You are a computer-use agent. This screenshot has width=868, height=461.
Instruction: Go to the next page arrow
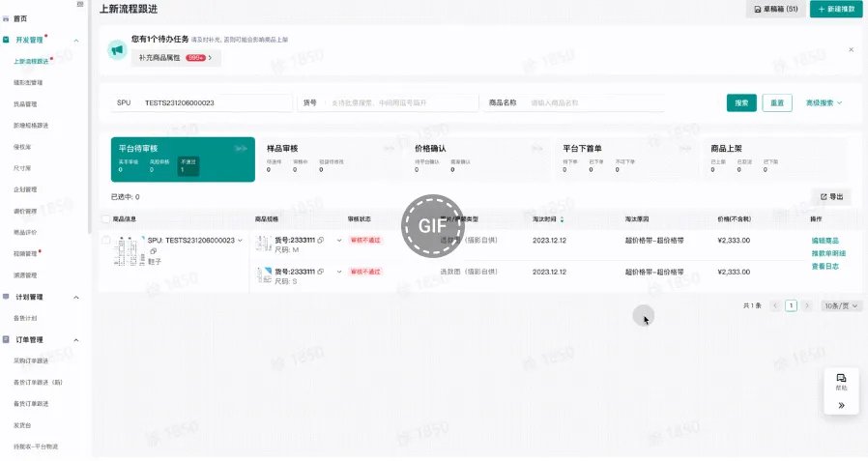click(807, 305)
